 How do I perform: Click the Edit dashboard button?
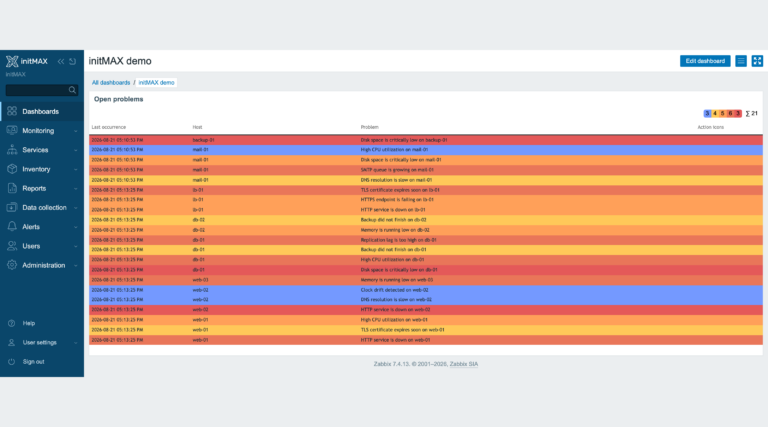point(705,61)
